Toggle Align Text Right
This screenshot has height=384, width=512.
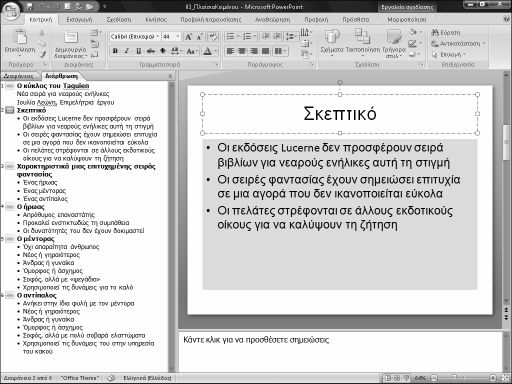coord(254,51)
